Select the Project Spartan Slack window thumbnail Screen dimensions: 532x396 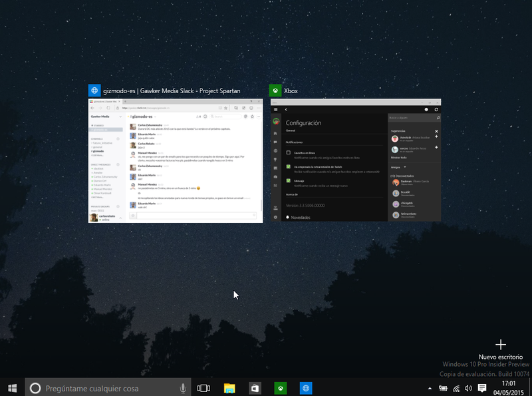tap(176, 161)
